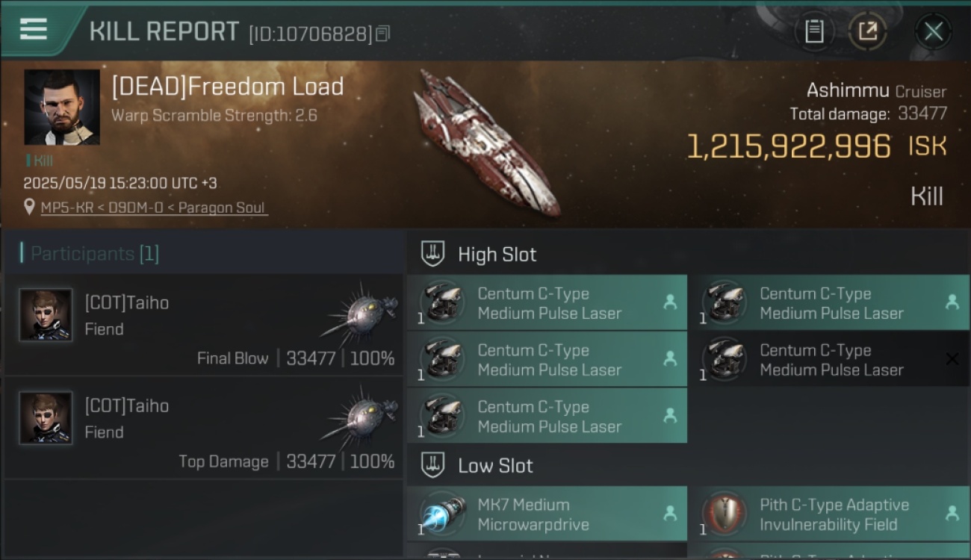The image size is (971, 560).
Task: Click Fiend ship icon in Final Blow row
Action: 361,311
